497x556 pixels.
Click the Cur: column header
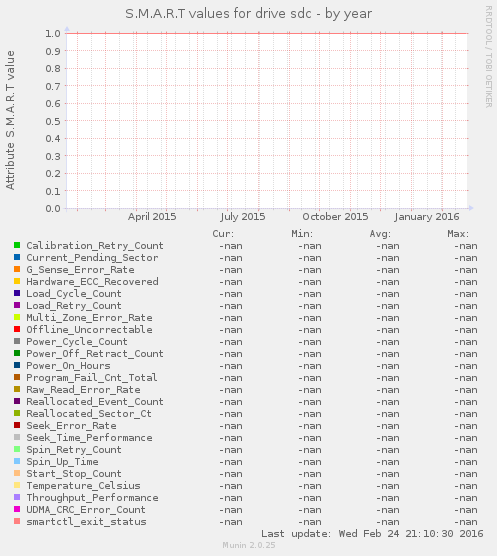(x=223, y=234)
